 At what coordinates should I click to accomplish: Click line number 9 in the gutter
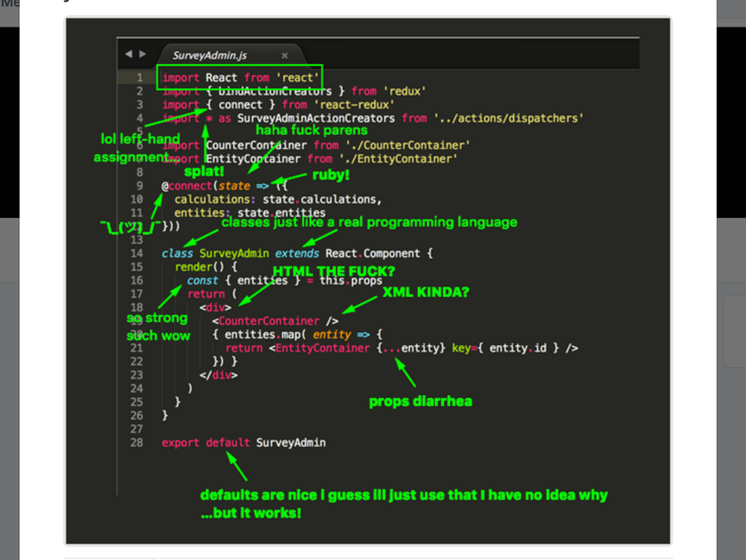point(139,186)
